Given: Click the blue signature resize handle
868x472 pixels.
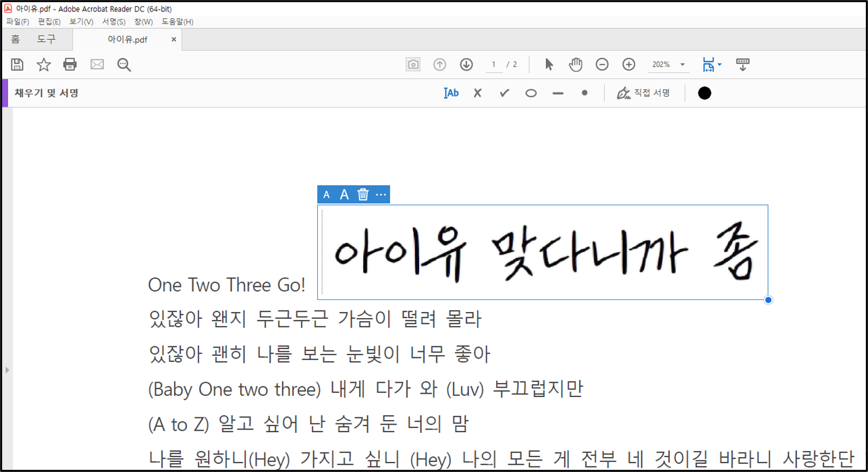Looking at the screenshot, I should point(768,300).
